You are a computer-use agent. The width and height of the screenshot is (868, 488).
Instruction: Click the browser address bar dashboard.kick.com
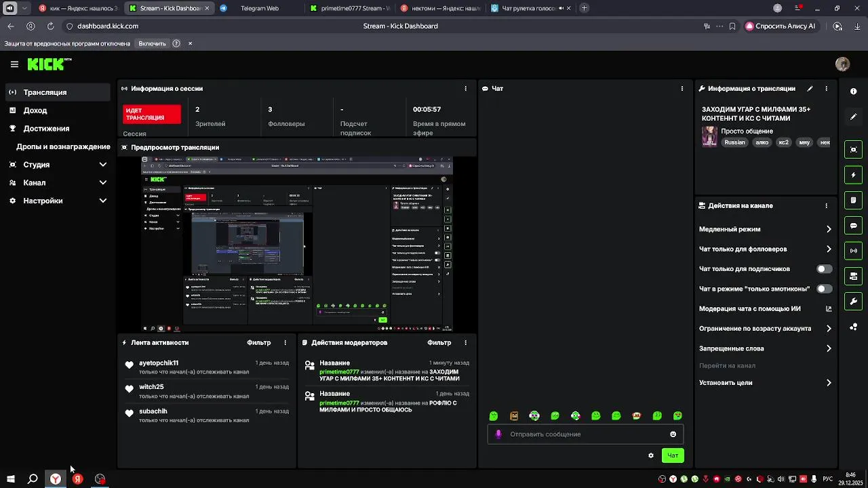point(108,26)
